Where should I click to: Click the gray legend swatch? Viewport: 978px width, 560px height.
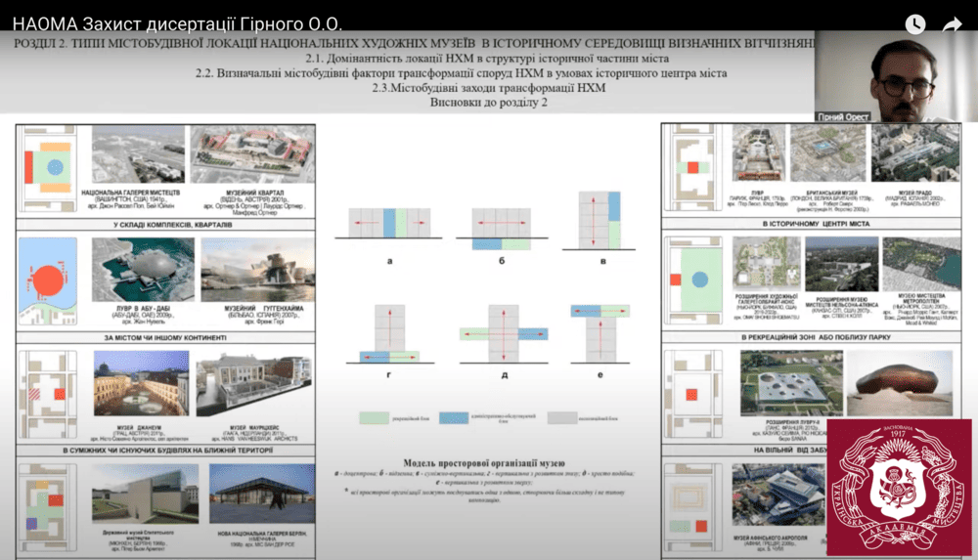pyautogui.click(x=562, y=418)
